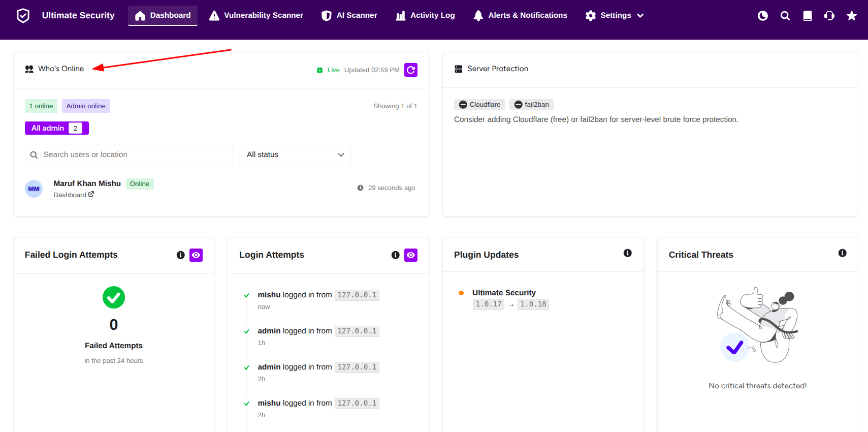Open the Dashboard tab
868x432 pixels.
(x=163, y=16)
